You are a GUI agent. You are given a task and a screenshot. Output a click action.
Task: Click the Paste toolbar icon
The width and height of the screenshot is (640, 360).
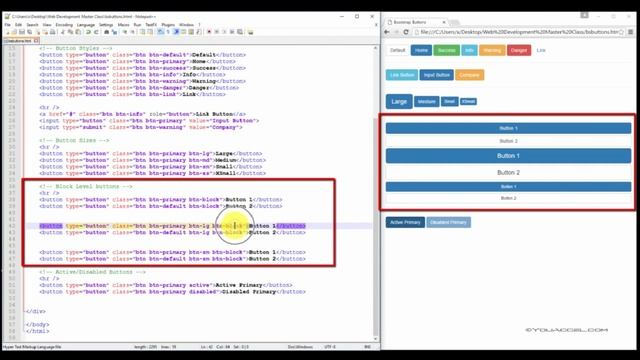click(x=78, y=32)
